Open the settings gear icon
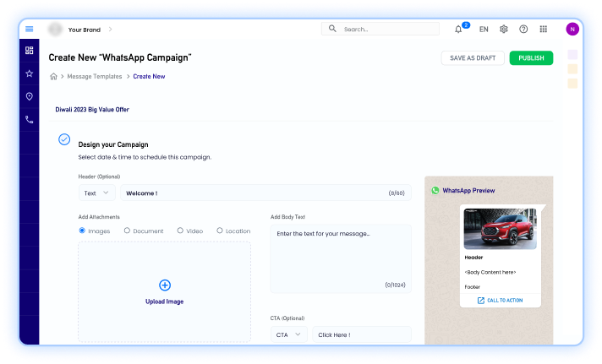This screenshot has width=602, height=364. [504, 30]
